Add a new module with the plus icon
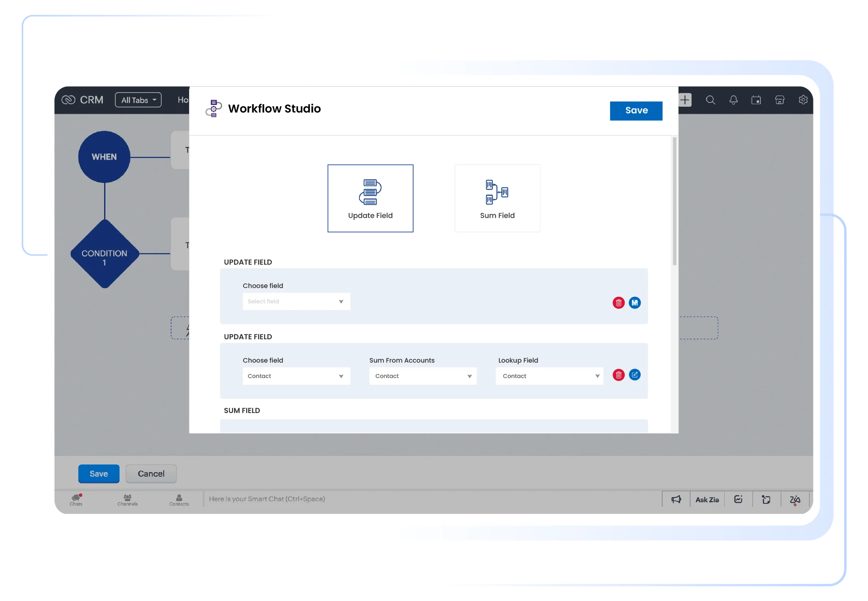 (x=685, y=100)
